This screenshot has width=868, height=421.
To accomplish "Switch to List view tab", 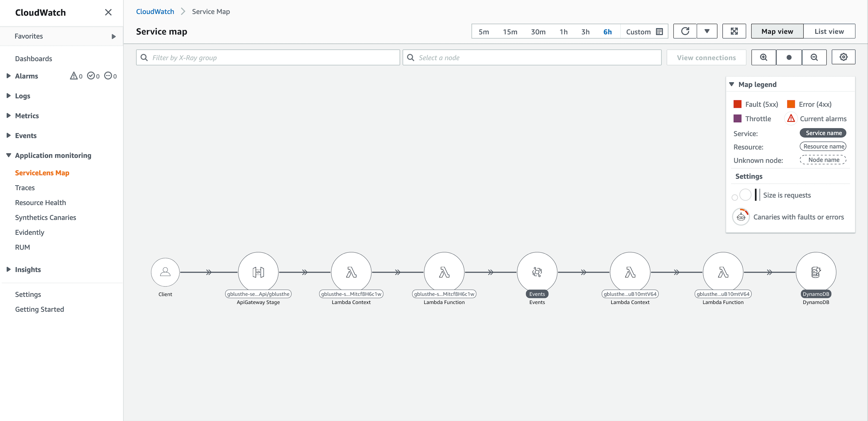I will 829,31.
